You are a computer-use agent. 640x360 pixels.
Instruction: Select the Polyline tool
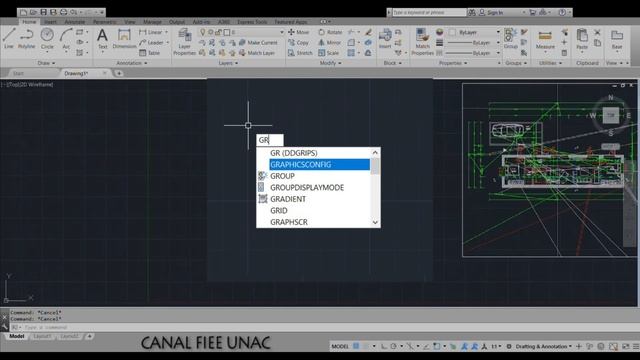pos(27,38)
